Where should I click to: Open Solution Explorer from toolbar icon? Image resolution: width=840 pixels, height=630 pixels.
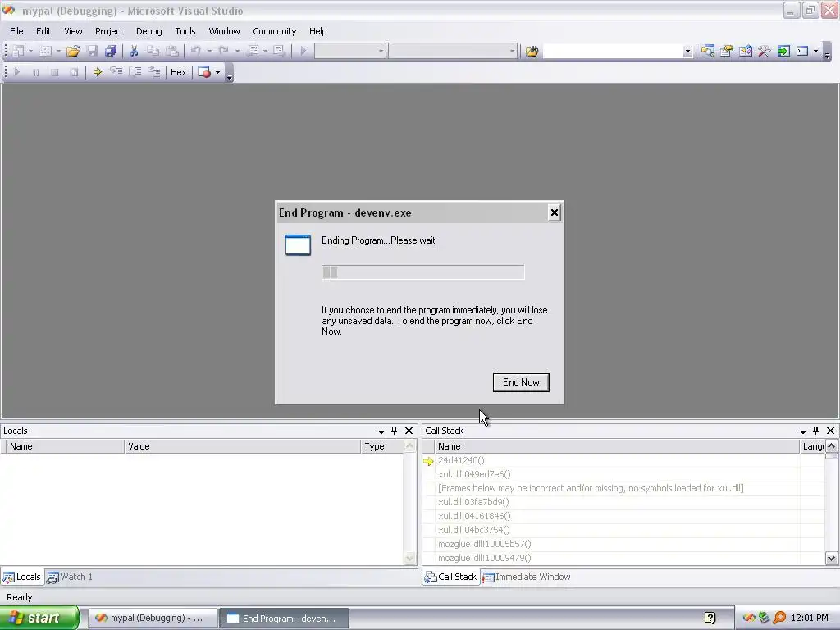[x=708, y=51]
